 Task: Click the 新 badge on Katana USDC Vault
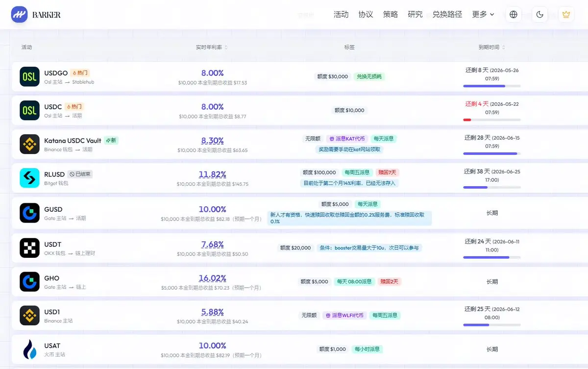tap(111, 140)
